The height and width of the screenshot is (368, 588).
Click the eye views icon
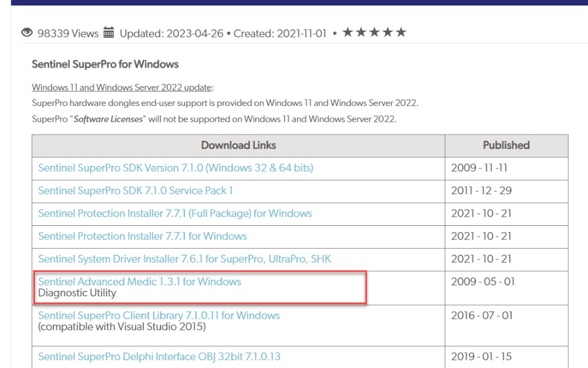27,32
